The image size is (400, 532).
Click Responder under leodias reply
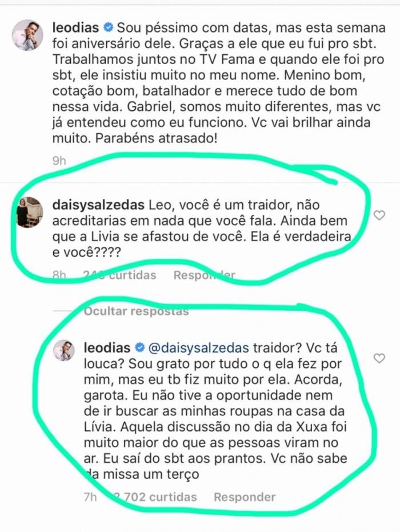tap(245, 497)
